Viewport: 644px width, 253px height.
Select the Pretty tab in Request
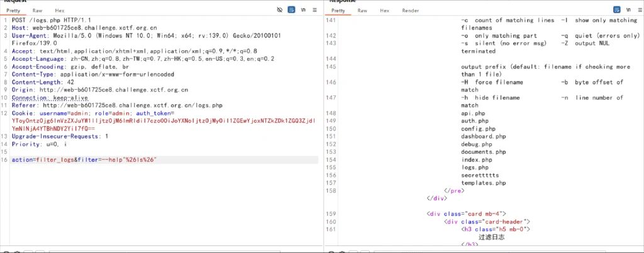point(13,11)
